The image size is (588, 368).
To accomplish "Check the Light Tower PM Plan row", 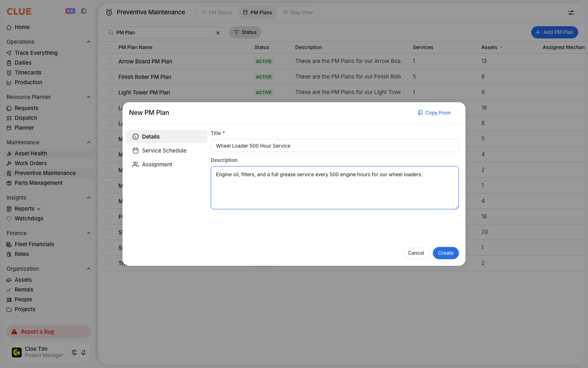I will (x=109, y=92).
